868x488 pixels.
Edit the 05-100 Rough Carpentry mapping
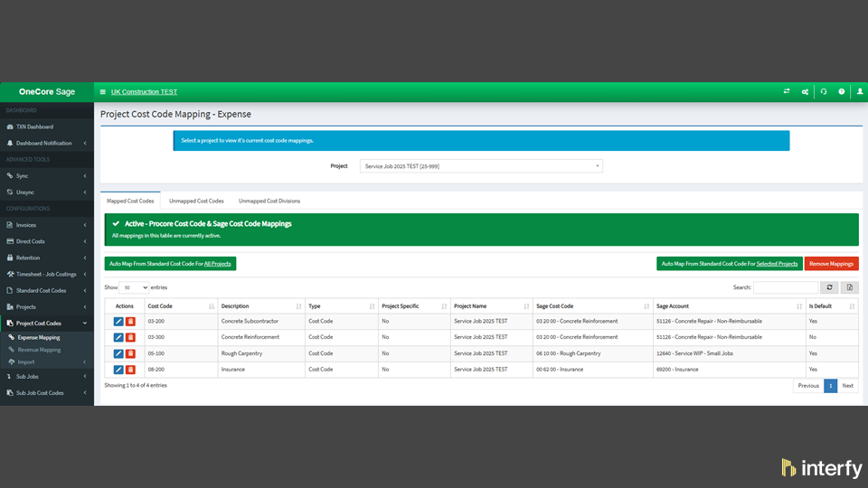[x=118, y=353]
